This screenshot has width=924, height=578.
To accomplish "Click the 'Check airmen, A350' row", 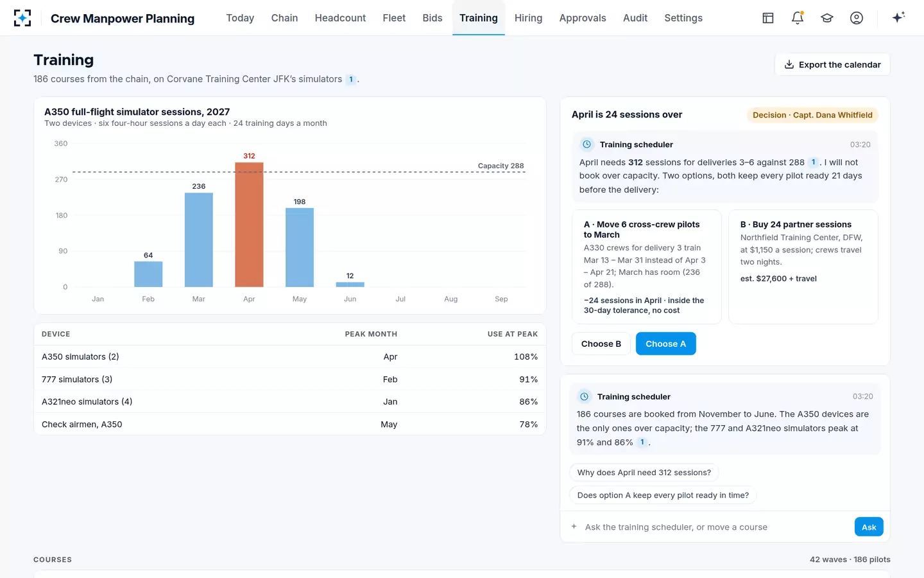I will tap(290, 425).
